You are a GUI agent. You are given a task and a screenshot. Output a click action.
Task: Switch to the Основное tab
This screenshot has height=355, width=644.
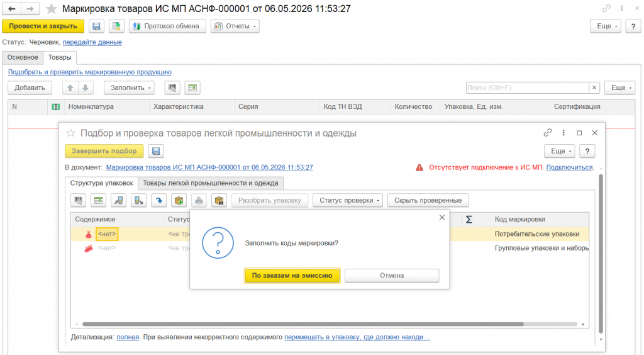(x=23, y=57)
